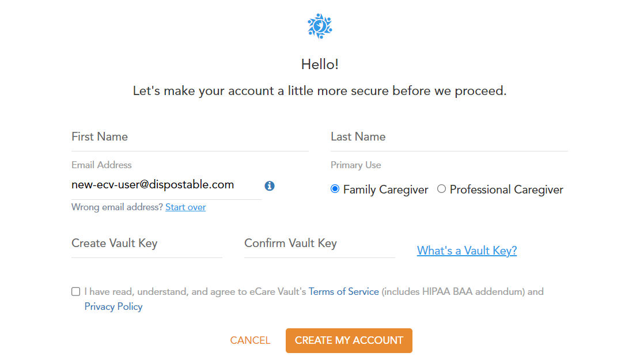Screen dimensions: 640x364
Task: Click the Hello! heading text
Action: (320, 64)
